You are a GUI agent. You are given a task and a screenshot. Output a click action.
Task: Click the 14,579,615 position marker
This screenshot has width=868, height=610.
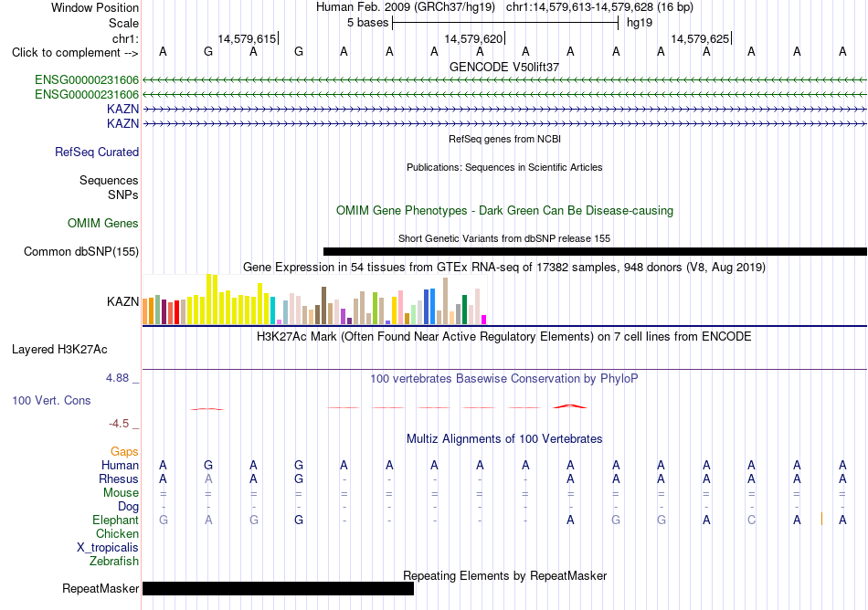(248, 38)
